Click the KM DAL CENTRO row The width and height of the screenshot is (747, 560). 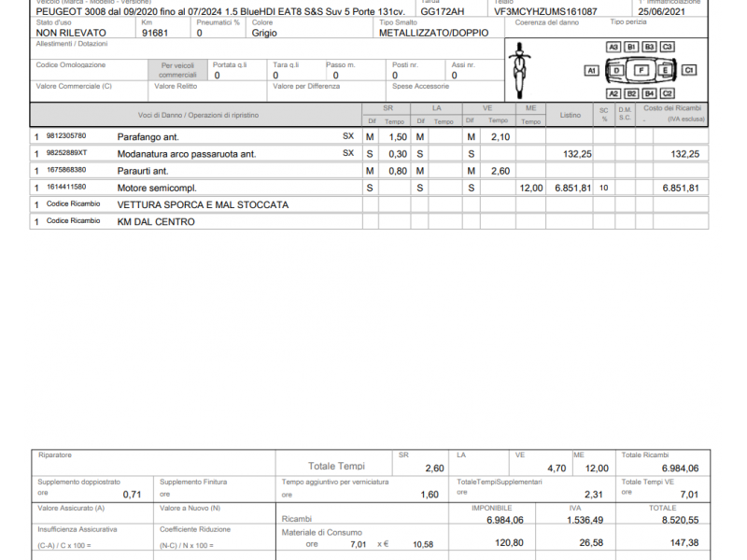click(x=369, y=221)
